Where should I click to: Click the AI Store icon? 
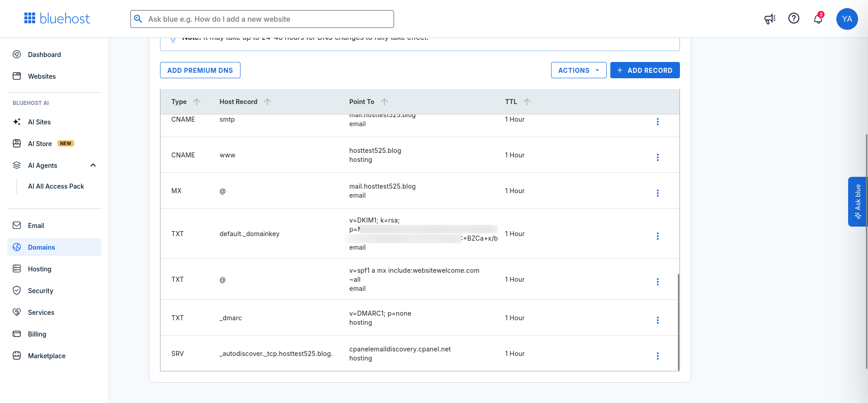[x=17, y=143]
